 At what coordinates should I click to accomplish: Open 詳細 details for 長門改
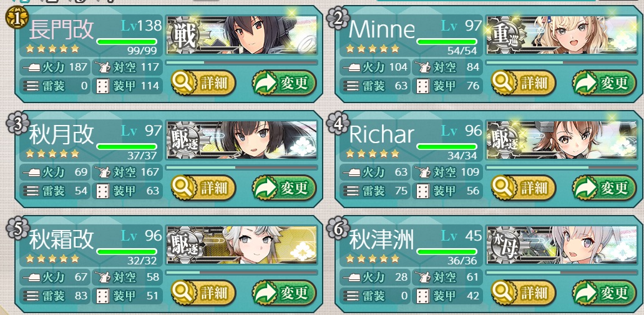(x=203, y=82)
